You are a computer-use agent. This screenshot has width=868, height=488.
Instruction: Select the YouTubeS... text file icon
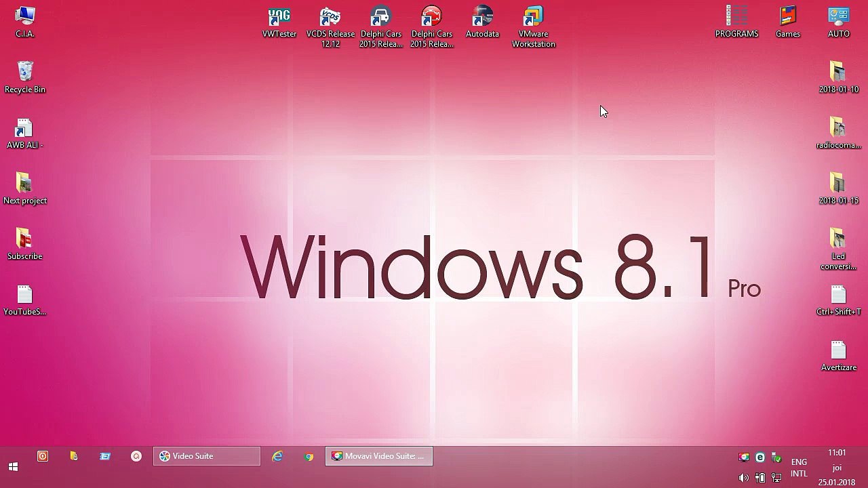tap(25, 300)
